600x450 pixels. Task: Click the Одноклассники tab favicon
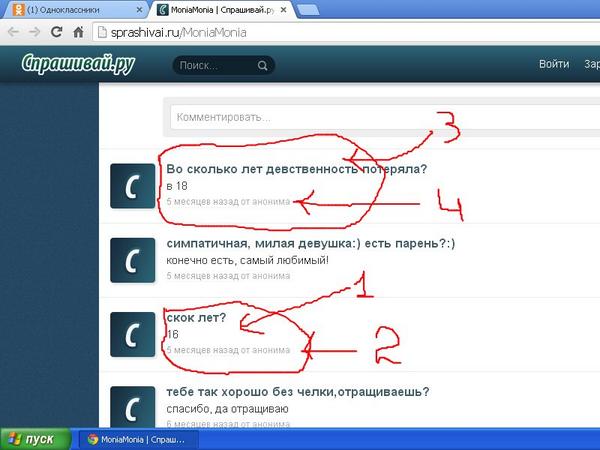(18, 10)
